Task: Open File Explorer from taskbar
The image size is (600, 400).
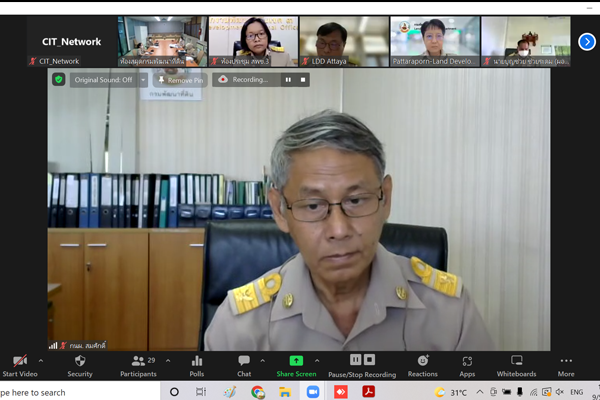Action: [285, 392]
